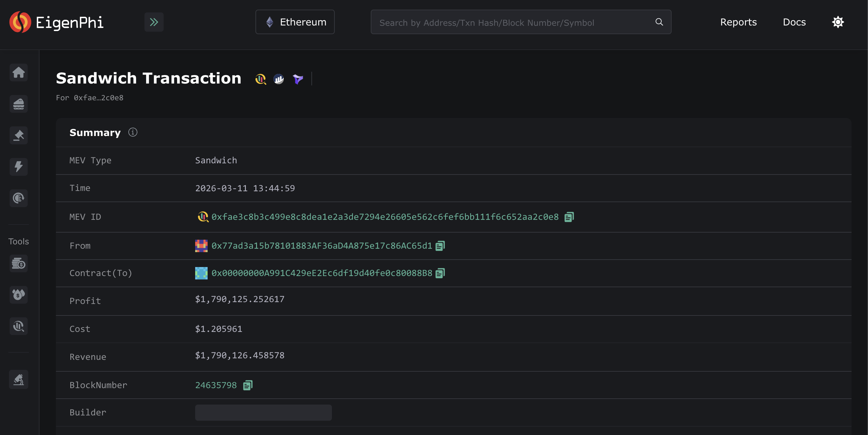Click the Summary info icon
The image size is (868, 435).
(133, 132)
